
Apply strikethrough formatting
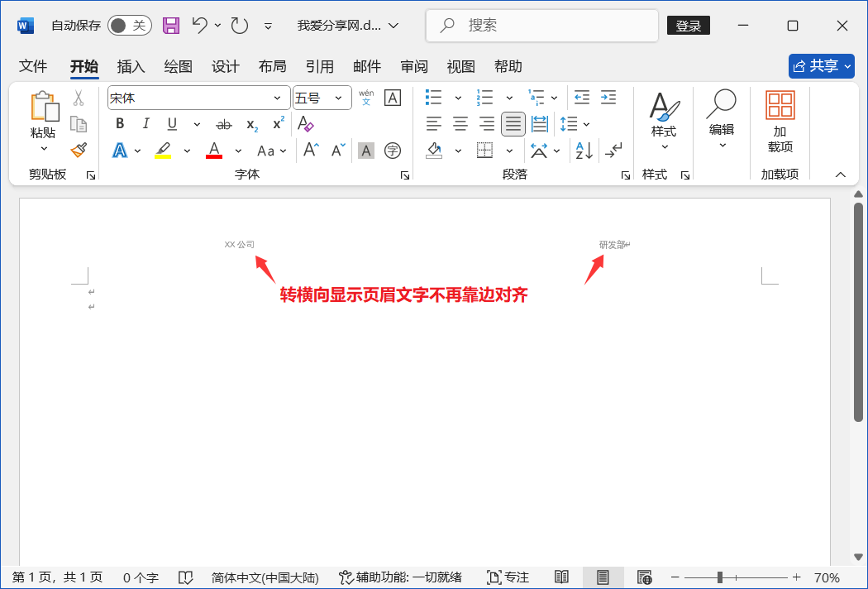tap(224, 125)
